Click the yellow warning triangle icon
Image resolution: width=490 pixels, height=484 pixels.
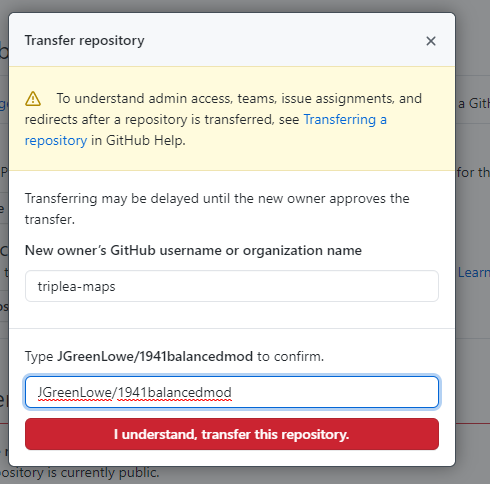point(33,99)
